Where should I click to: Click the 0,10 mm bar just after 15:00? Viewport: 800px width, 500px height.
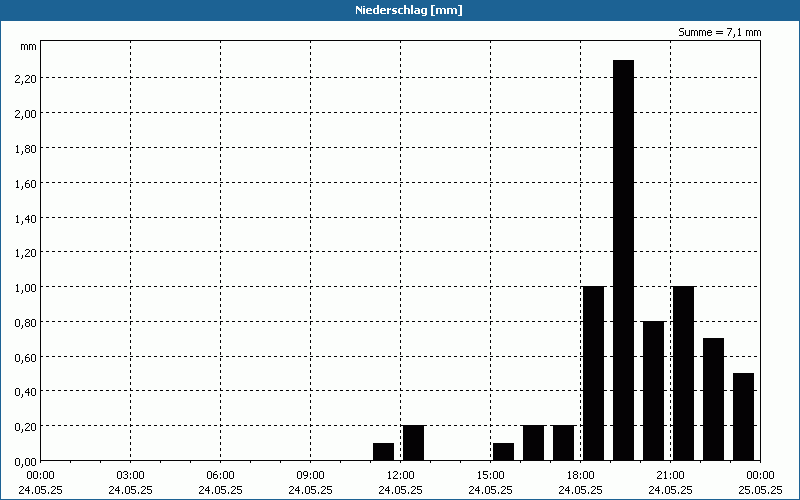point(504,452)
